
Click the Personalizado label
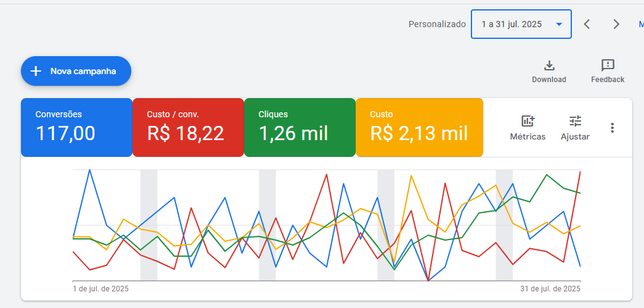click(437, 24)
